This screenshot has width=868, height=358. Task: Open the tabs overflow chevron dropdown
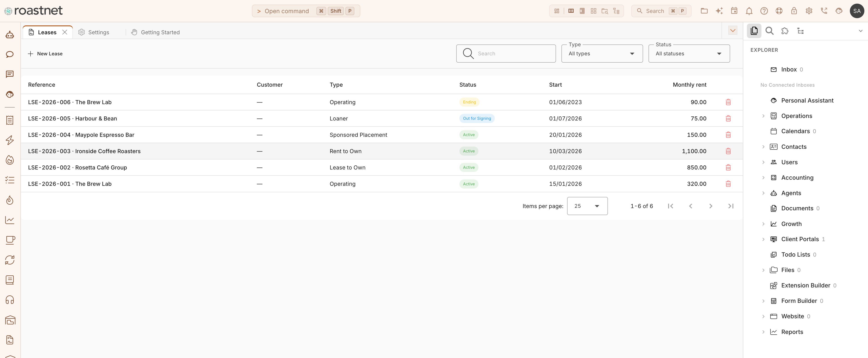tap(733, 31)
